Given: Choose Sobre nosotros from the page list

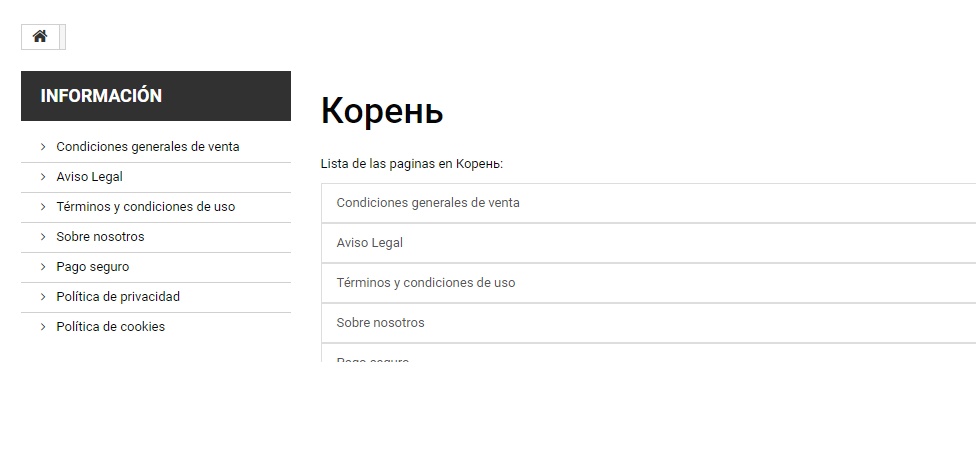Looking at the screenshot, I should [380, 323].
